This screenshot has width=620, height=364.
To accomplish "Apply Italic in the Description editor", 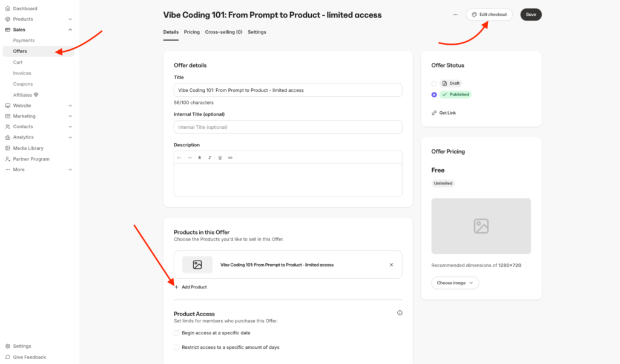I will tap(209, 157).
